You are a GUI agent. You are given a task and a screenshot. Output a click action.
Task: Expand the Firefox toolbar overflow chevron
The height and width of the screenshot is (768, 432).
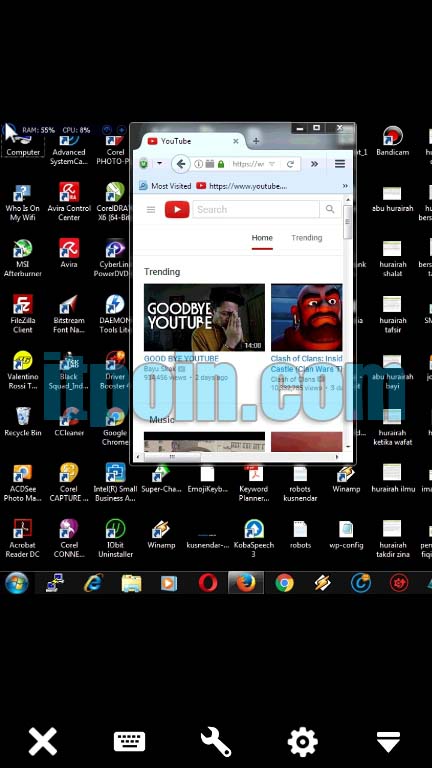tap(314, 164)
